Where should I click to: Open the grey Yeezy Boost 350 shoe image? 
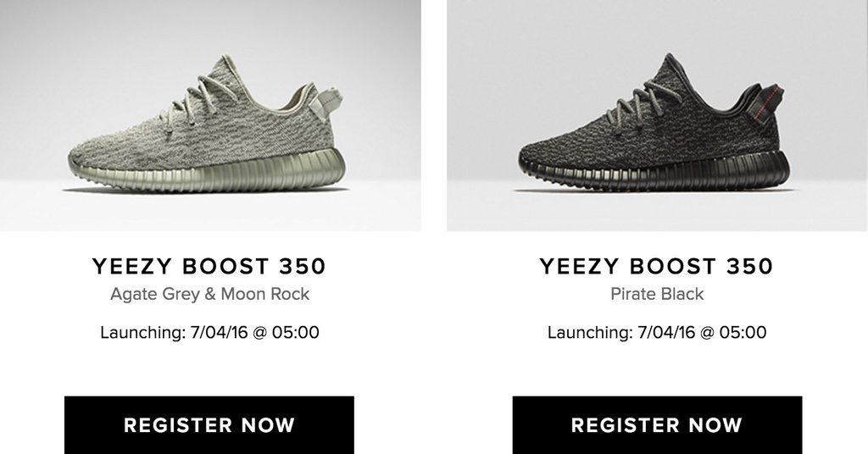click(210, 115)
